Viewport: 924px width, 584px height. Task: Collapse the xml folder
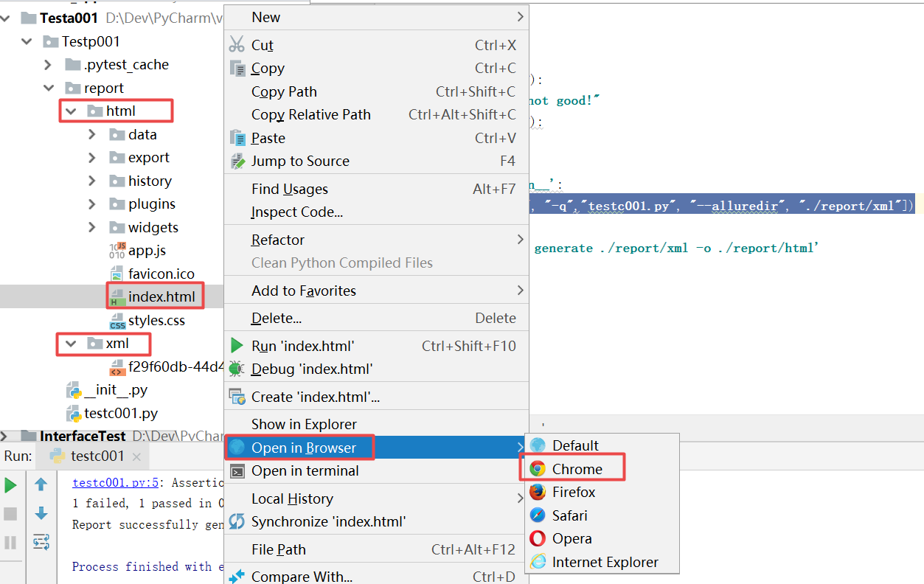pos(71,344)
